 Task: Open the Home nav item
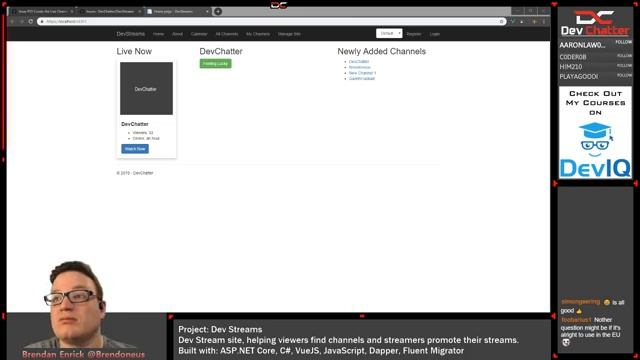(158, 34)
